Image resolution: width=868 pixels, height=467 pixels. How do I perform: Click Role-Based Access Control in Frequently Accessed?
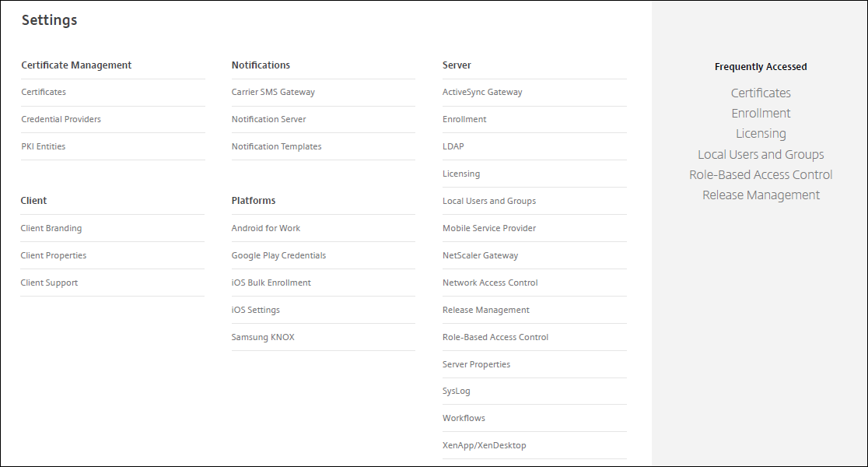click(761, 174)
